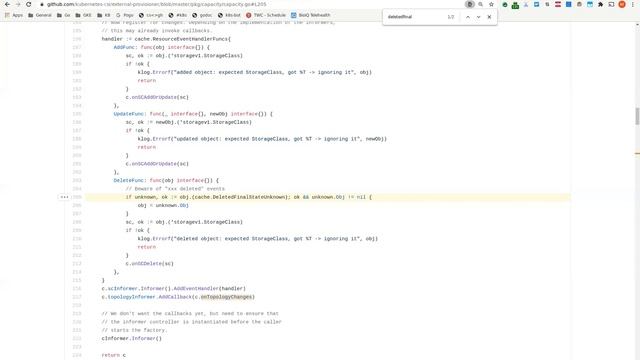This screenshot has height=360, width=640.
Task: Click the "return c" statement
Action: [x=113, y=355]
